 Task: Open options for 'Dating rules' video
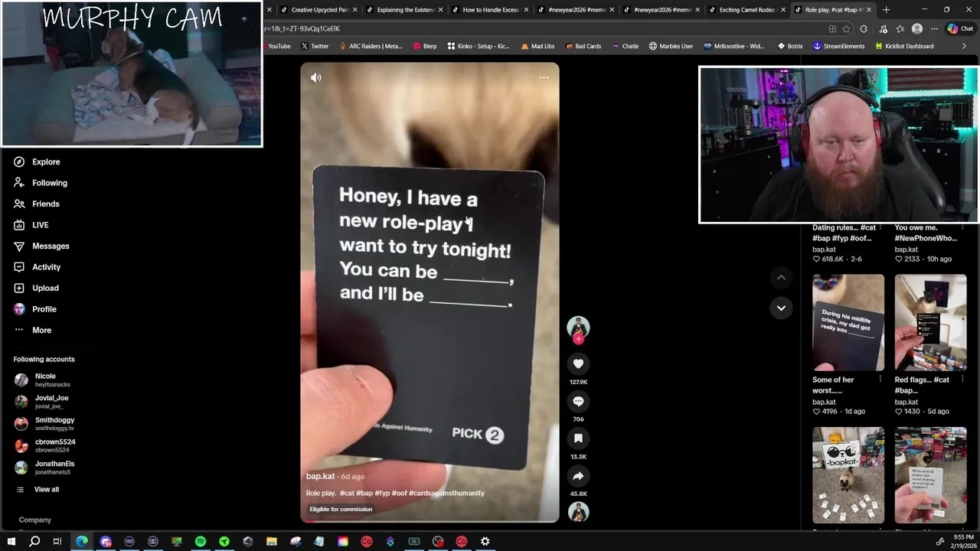click(880, 227)
